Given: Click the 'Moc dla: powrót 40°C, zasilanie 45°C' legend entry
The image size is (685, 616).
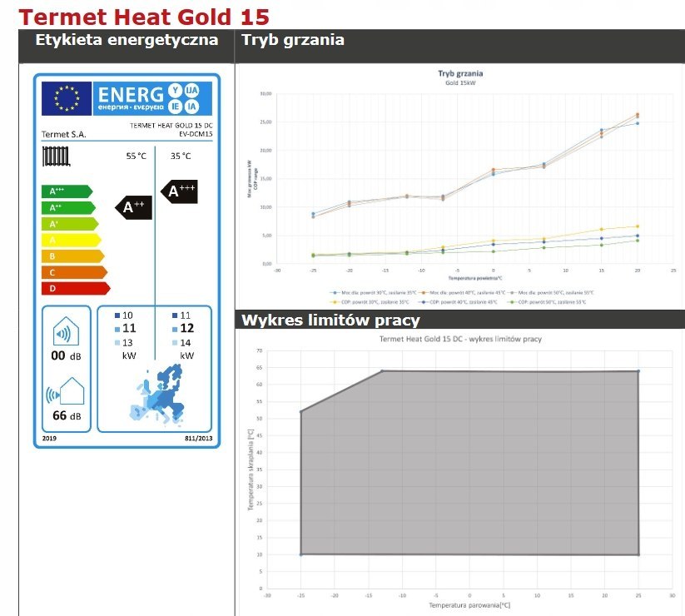Looking at the screenshot, I should 463,293.
